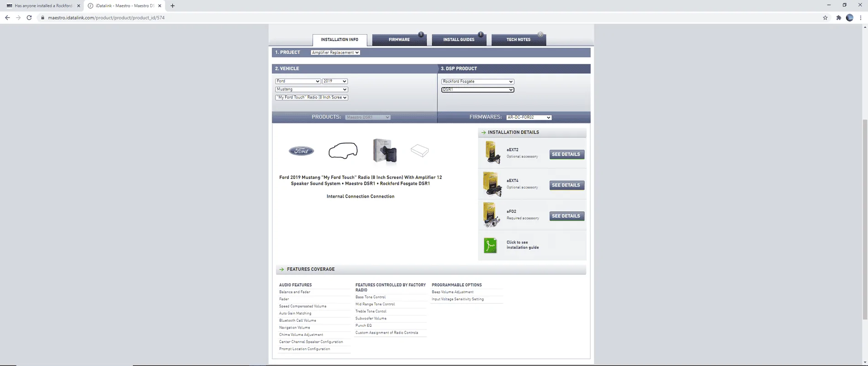This screenshot has height=366, width=868.
Task: Click the browser address bar URL
Action: (x=106, y=18)
